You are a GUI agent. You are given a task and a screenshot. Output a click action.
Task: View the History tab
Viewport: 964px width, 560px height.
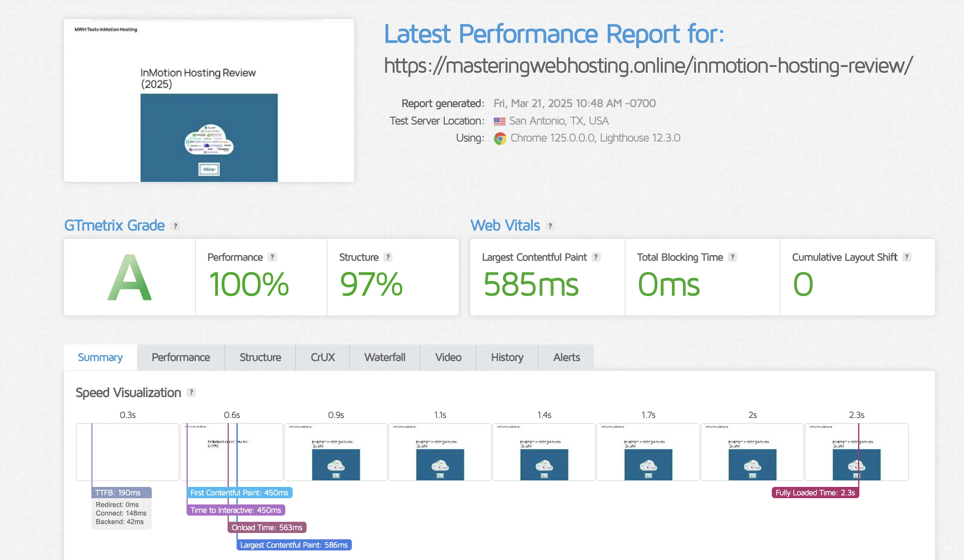tap(507, 357)
